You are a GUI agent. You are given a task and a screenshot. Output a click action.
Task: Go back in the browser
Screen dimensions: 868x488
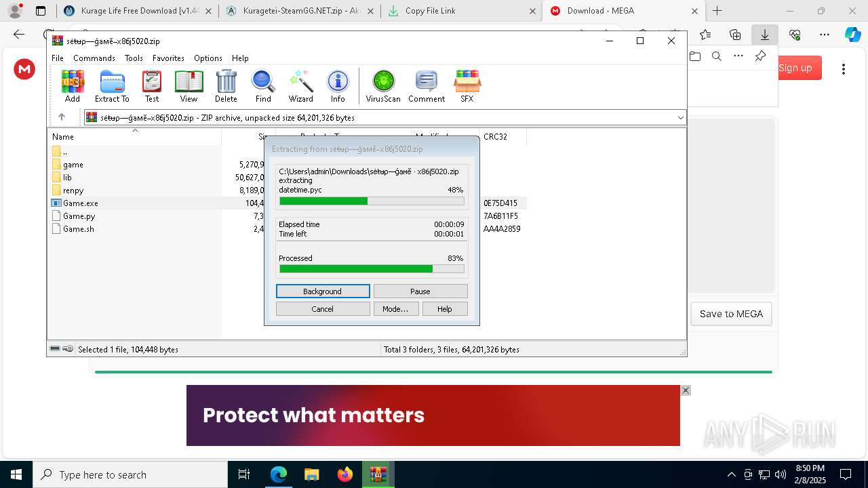[x=19, y=35]
